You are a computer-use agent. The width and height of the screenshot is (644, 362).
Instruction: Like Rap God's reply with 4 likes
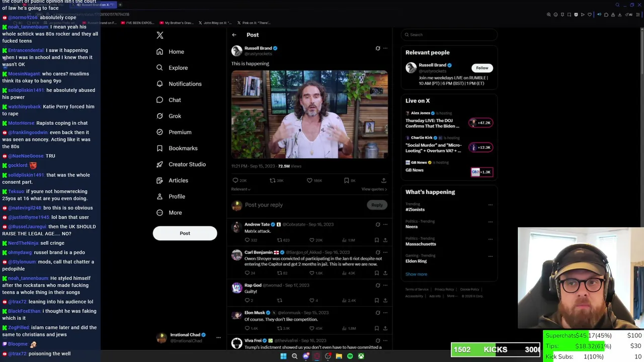[312, 301]
